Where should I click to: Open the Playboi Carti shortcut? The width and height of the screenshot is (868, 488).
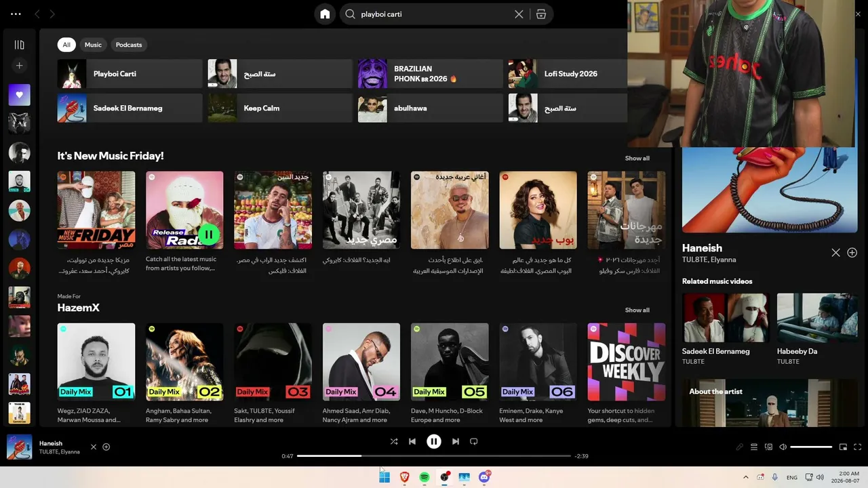pyautogui.click(x=130, y=74)
